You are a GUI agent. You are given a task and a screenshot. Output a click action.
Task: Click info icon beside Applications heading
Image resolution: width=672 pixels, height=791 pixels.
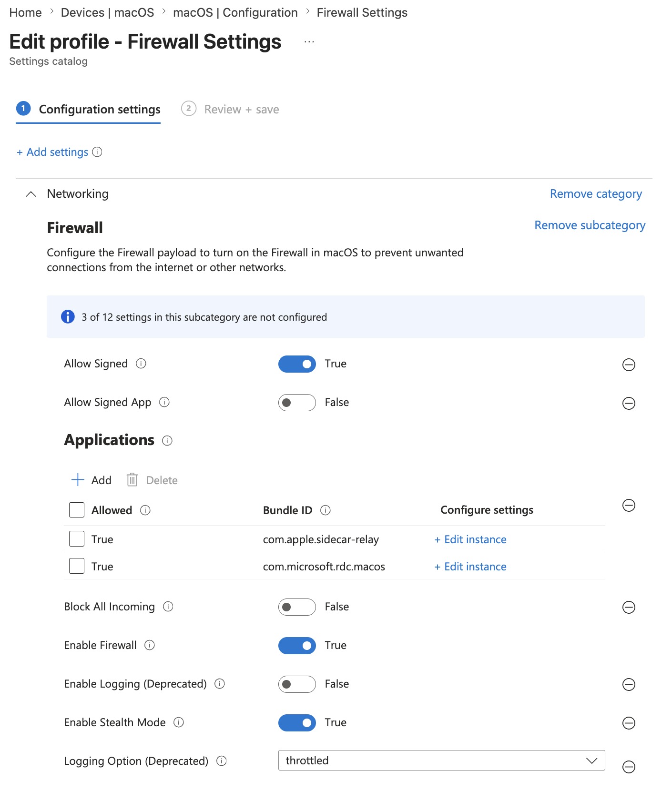click(x=167, y=441)
